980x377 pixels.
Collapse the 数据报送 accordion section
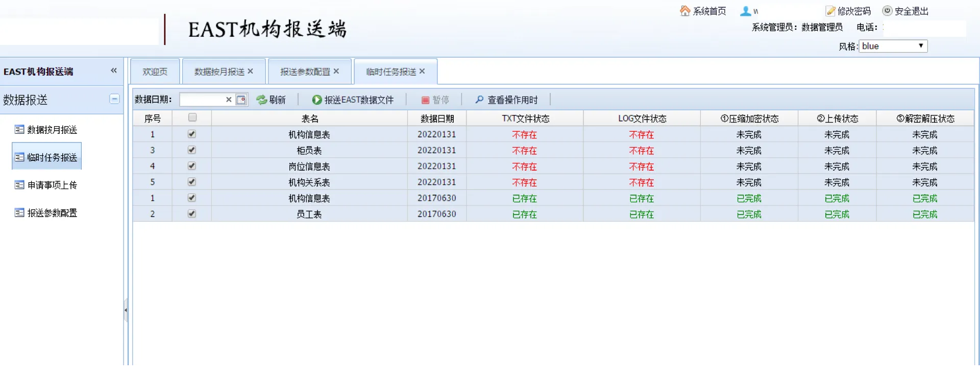(x=115, y=99)
